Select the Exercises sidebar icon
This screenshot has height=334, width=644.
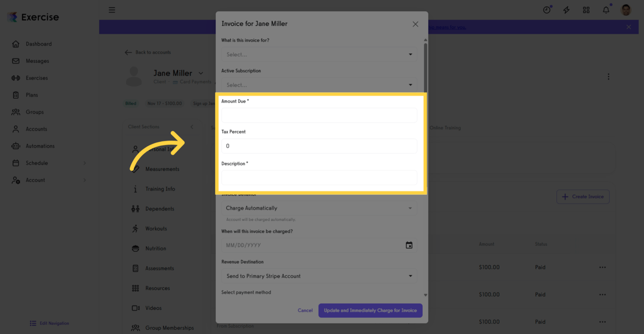coord(17,77)
